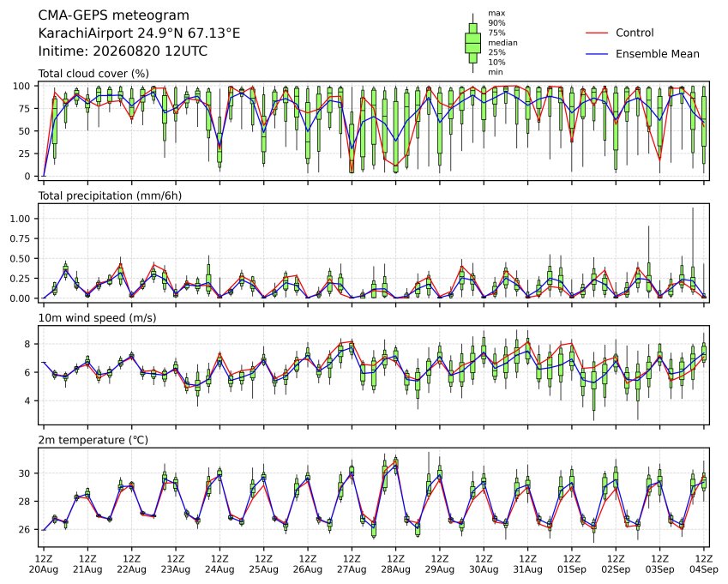This screenshot has width=728, height=584.
Task: Click the '75%' percentile legend label
Action: click(x=496, y=33)
